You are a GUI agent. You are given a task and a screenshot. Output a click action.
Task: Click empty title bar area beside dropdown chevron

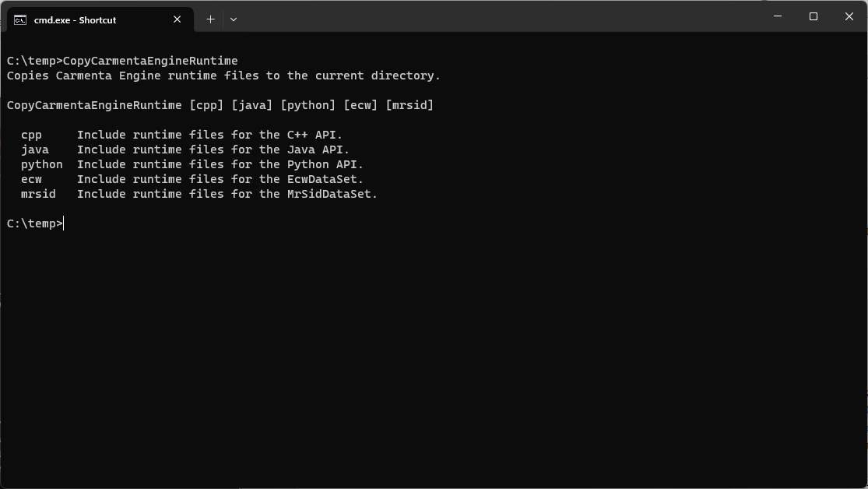click(x=498, y=16)
